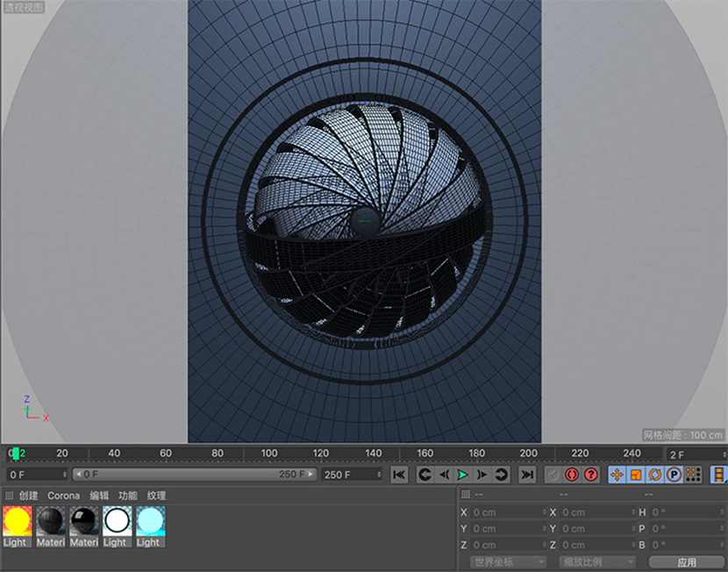Open the 纹理 menu
The width and height of the screenshot is (728, 572).
point(156,496)
